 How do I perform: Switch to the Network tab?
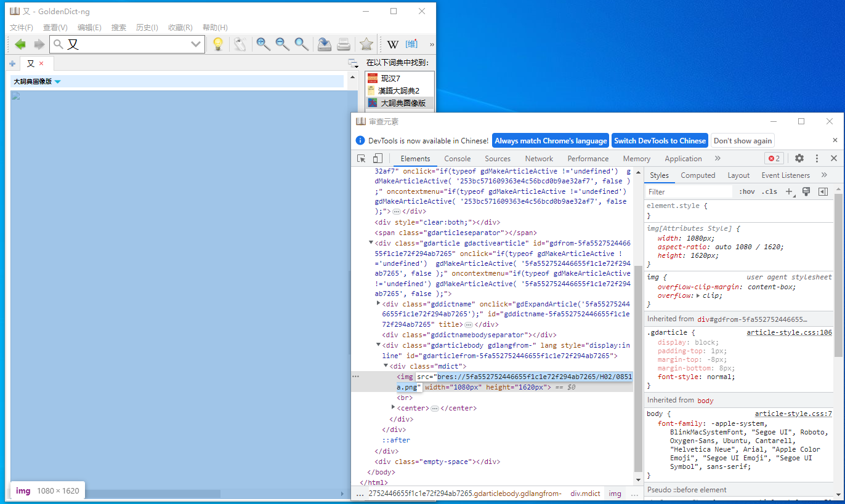coord(539,159)
